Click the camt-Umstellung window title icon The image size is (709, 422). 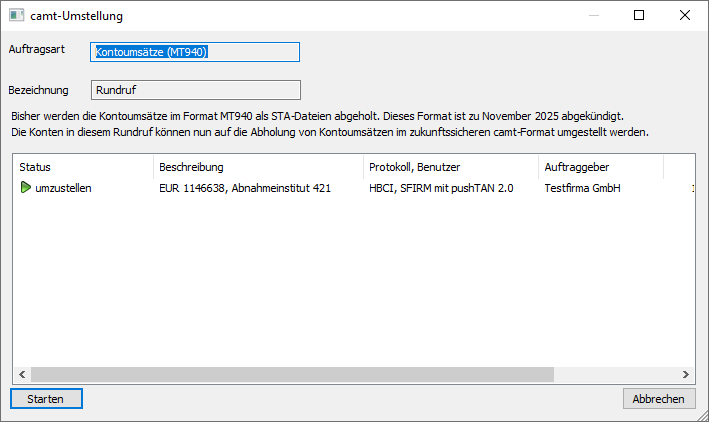(x=17, y=15)
